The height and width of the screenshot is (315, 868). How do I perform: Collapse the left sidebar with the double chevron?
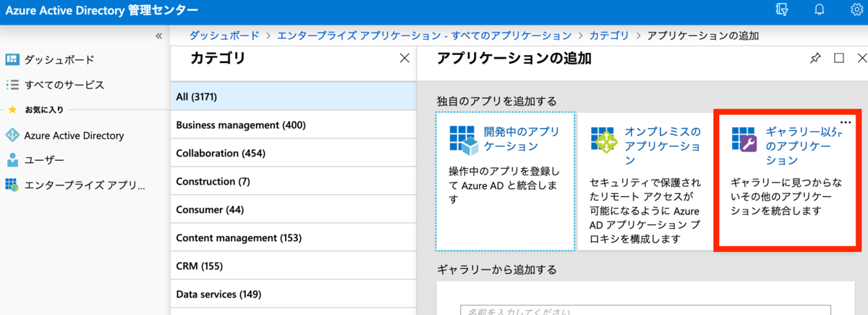point(159,36)
